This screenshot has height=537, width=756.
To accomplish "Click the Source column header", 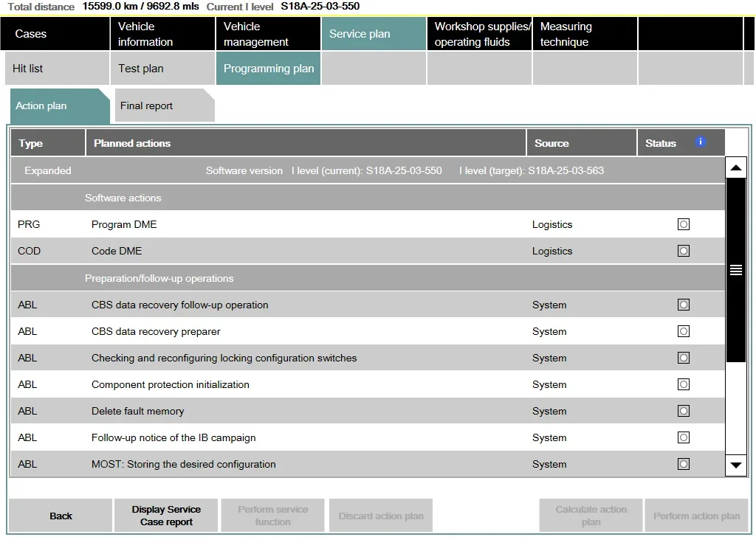I will [x=582, y=143].
